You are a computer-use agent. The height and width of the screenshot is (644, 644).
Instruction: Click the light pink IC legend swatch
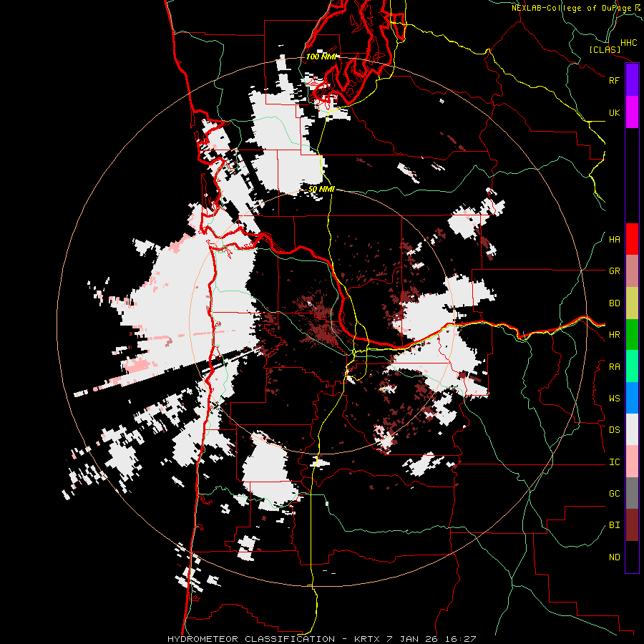[x=632, y=462]
